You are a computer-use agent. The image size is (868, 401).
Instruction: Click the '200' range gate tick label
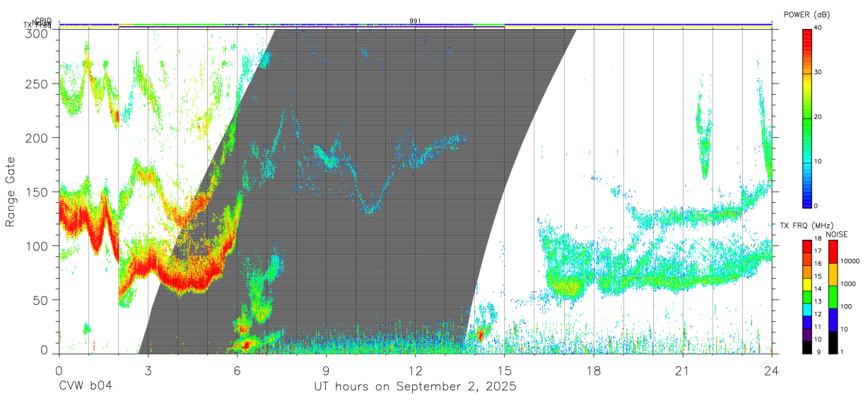[37, 138]
